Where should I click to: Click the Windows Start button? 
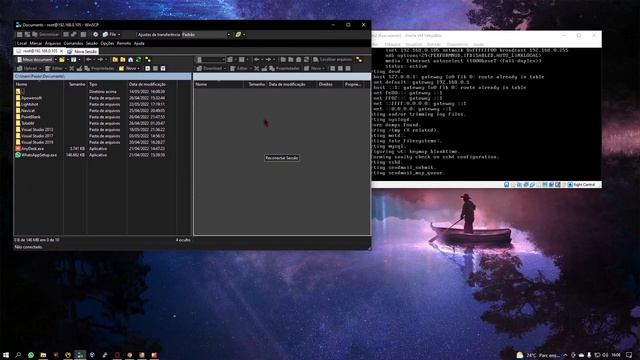[6, 355]
